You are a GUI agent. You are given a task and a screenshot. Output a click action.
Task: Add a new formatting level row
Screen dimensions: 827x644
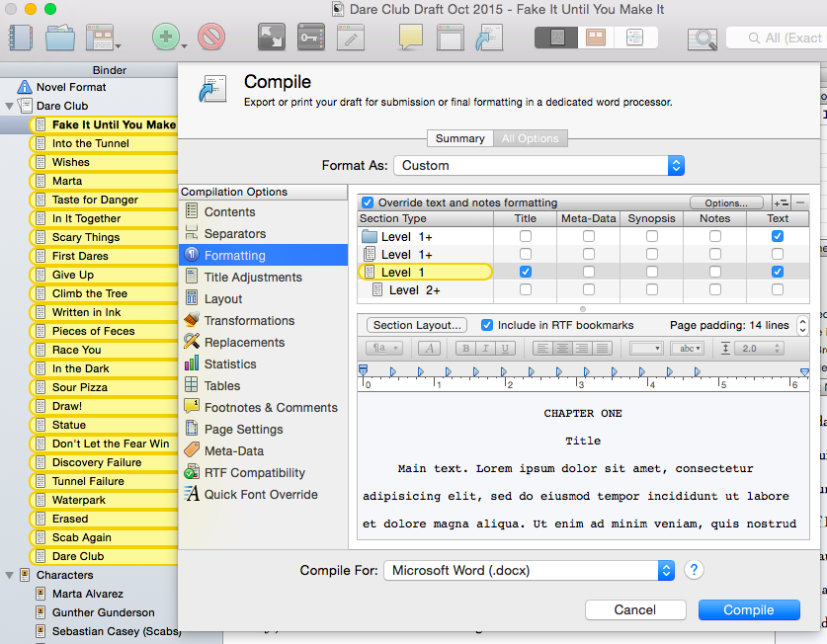[781, 202]
